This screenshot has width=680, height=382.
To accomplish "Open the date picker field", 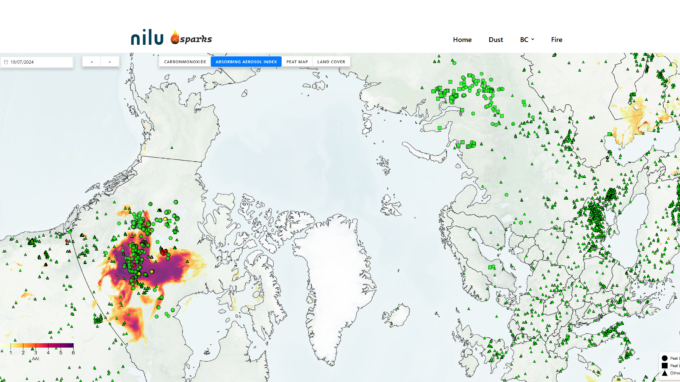I will [37, 62].
